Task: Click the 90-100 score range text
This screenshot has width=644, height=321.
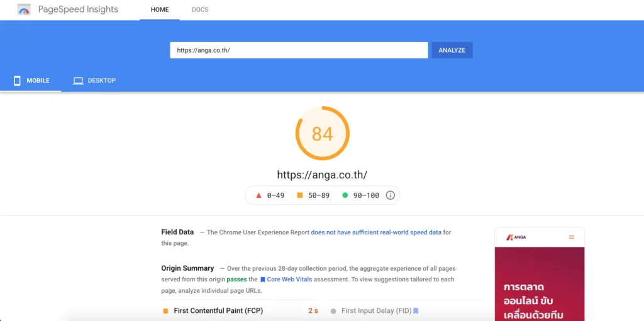Action: point(366,195)
